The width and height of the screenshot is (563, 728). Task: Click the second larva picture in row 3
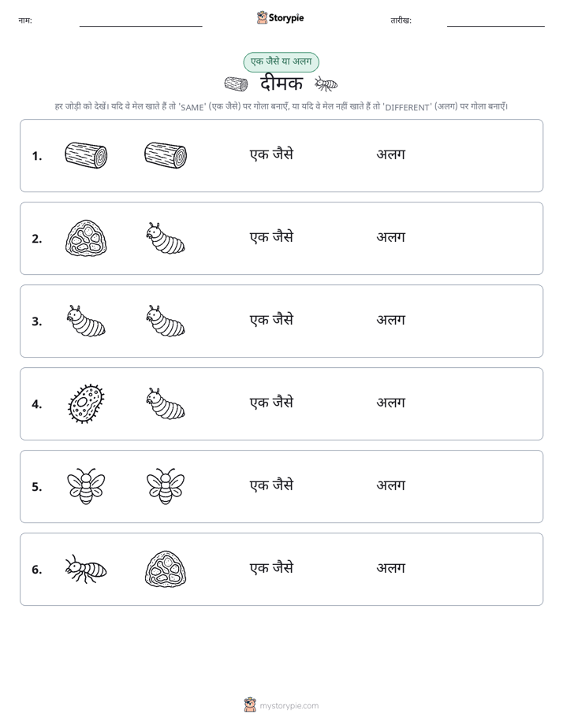coord(166,321)
